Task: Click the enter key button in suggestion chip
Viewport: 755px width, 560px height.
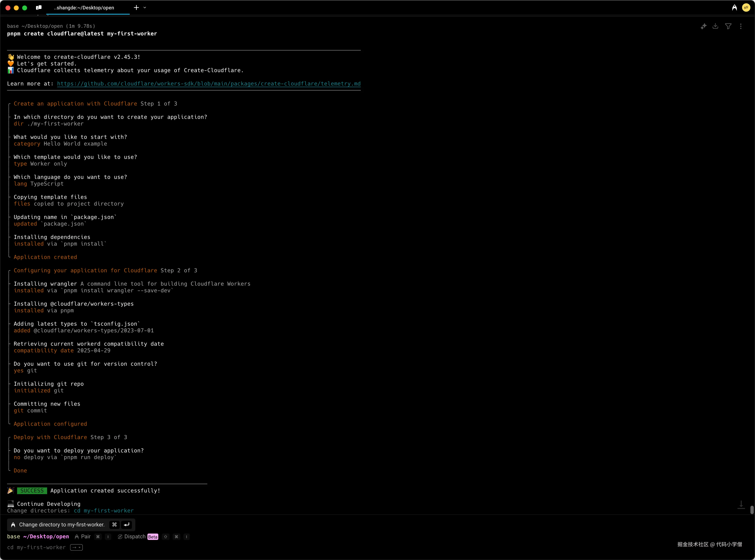Action: [126, 525]
